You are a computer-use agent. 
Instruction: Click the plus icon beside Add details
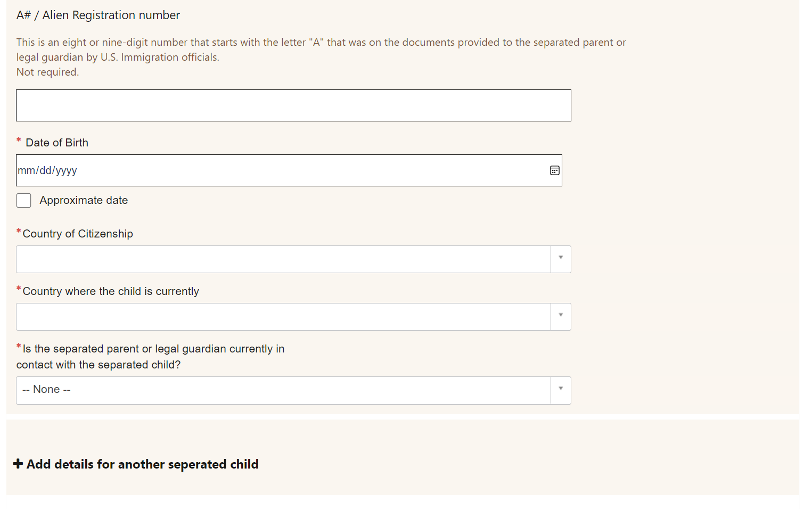18,464
